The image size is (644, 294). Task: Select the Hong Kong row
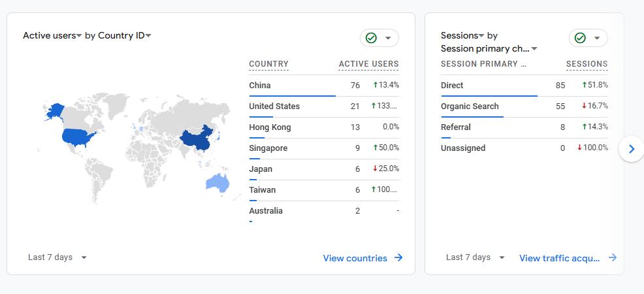coord(324,127)
